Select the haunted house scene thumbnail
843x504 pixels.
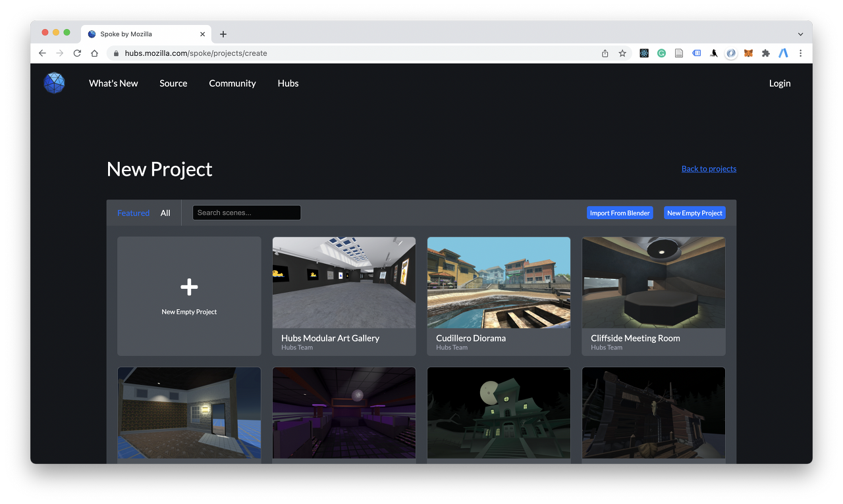coord(499,413)
